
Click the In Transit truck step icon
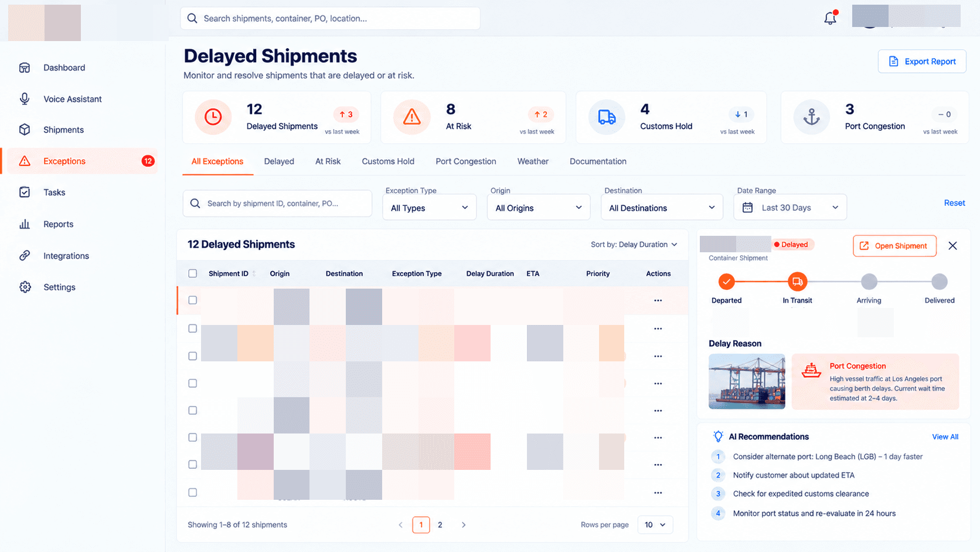[x=798, y=282]
